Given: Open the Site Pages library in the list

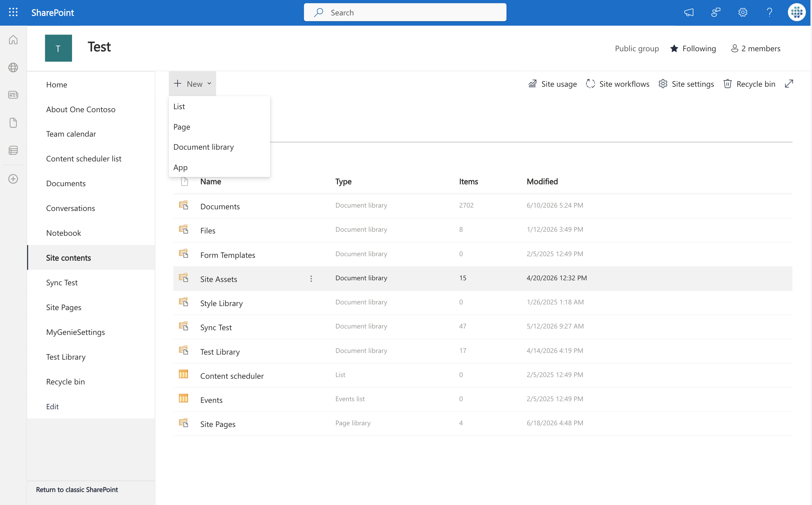Looking at the screenshot, I should click(x=218, y=424).
